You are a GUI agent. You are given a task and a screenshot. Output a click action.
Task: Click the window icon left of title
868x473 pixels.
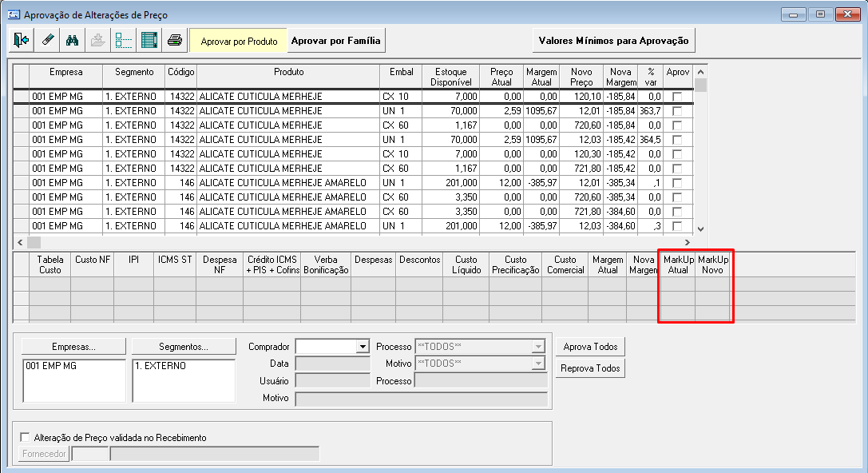coord(14,14)
